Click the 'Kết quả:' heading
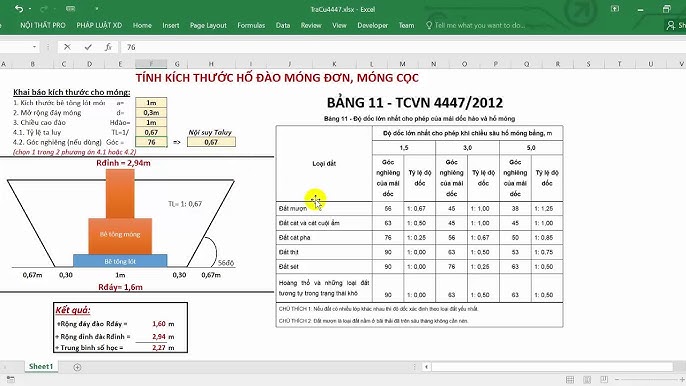Image resolution: width=686 pixels, height=386 pixels. pos(73,310)
